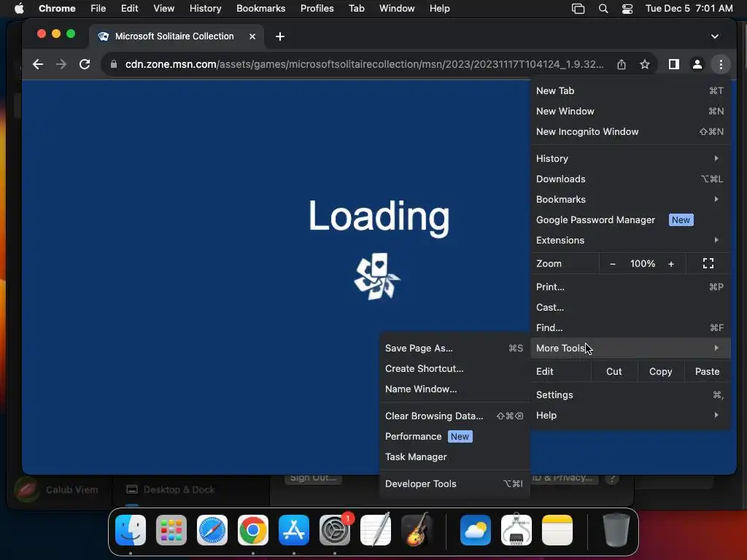This screenshot has height=560, width=747.
Task: Open the tab search chevron
Action: (715, 36)
